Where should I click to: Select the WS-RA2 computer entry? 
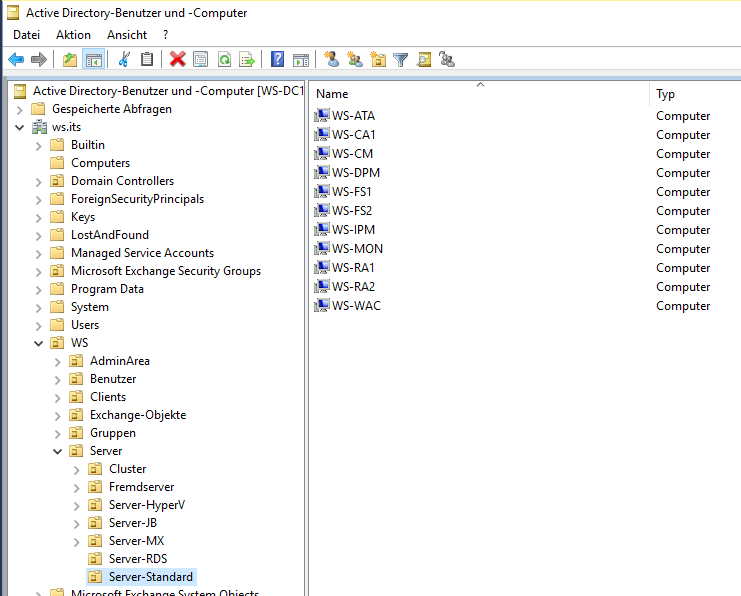tap(353, 286)
